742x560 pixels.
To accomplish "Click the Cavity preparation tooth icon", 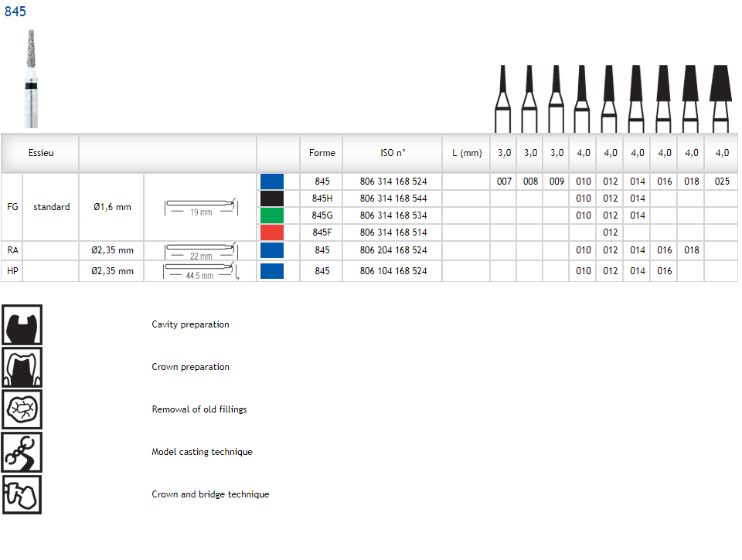I will click(x=22, y=324).
